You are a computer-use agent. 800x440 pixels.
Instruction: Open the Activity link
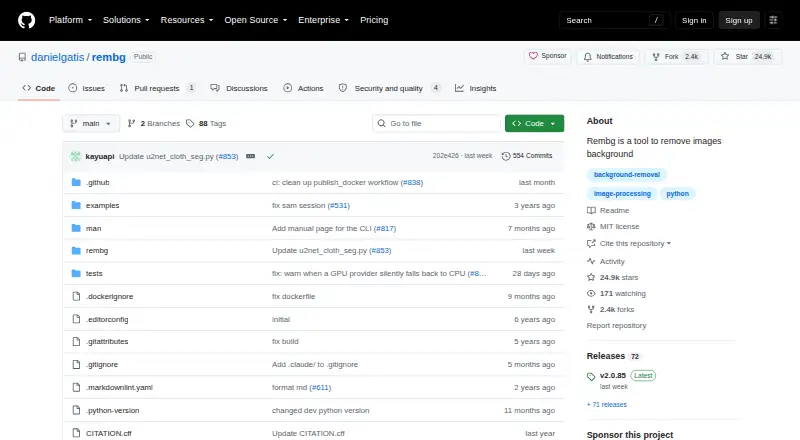(x=606, y=261)
